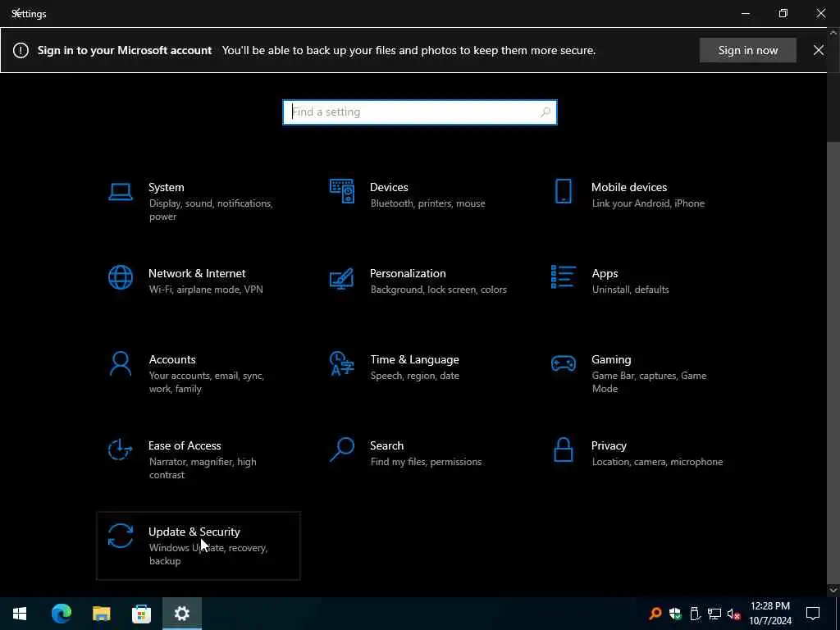
Task: Open Windows Start menu
Action: [x=20, y=614]
